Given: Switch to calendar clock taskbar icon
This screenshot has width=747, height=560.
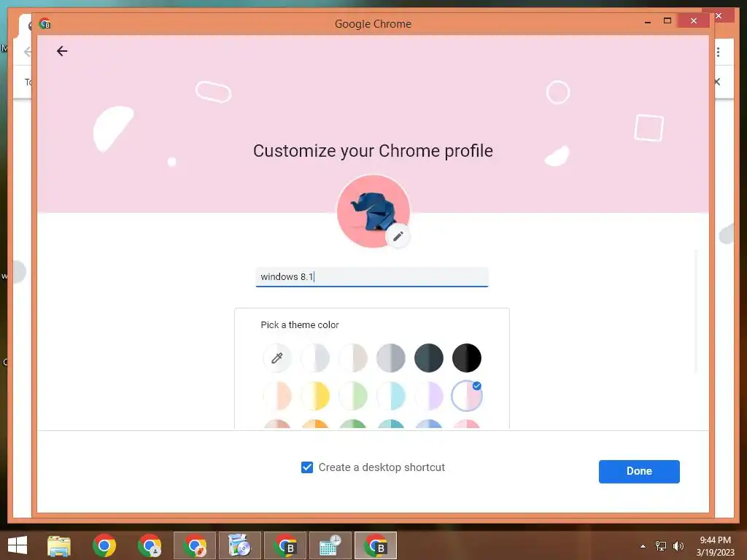Looking at the screenshot, I should pos(330,545).
